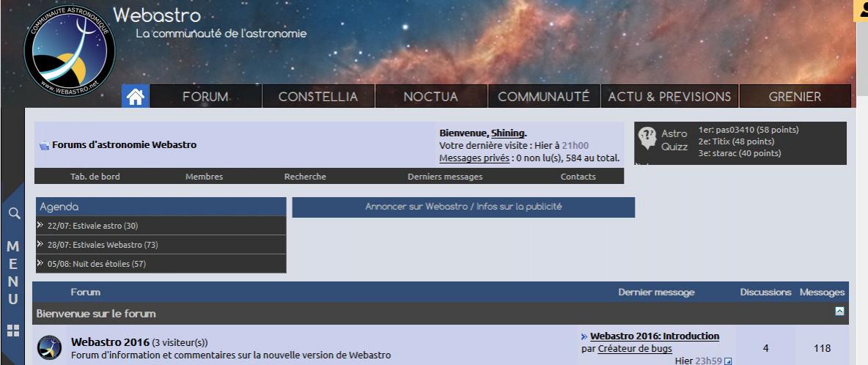Open the grid icon below MENU
This screenshot has height=365, width=868.
click(x=13, y=331)
